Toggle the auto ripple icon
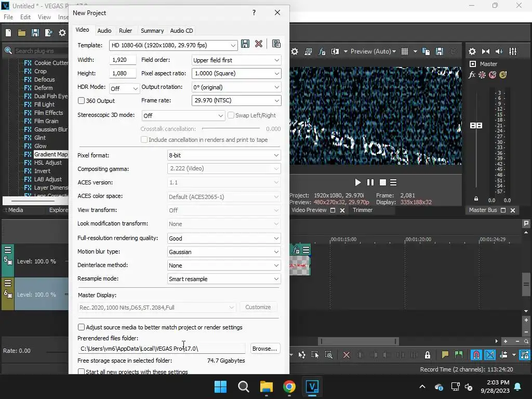 [503, 355]
